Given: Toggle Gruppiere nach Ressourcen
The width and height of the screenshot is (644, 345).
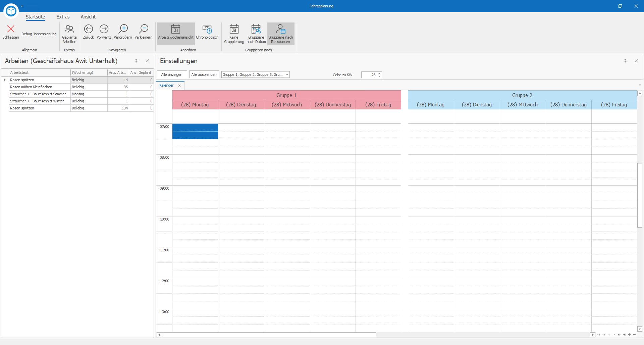Looking at the screenshot, I should coord(281,34).
